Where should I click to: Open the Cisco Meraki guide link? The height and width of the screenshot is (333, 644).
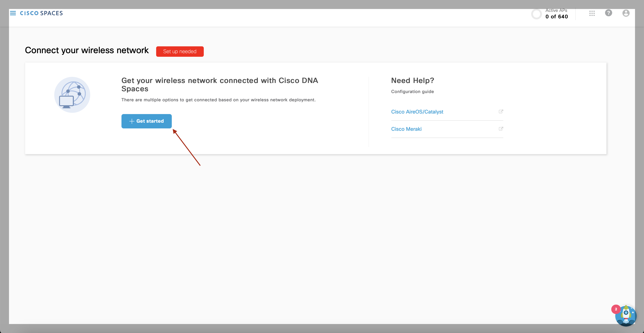pos(406,129)
